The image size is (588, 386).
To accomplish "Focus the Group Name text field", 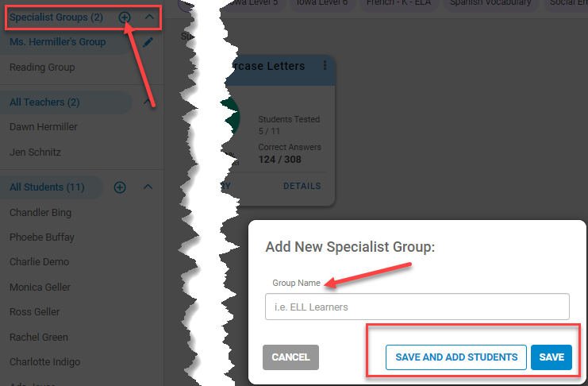I will (417, 307).
